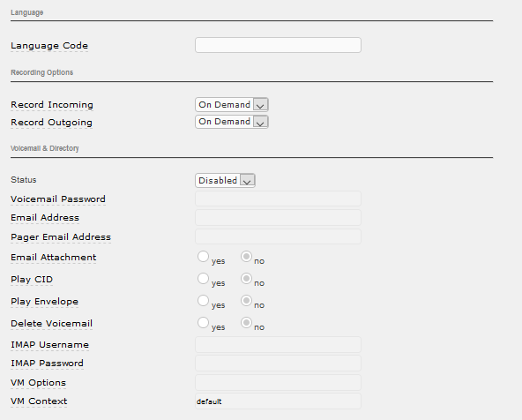Choose no for Play CID
This screenshot has height=420, width=522.
click(x=246, y=279)
